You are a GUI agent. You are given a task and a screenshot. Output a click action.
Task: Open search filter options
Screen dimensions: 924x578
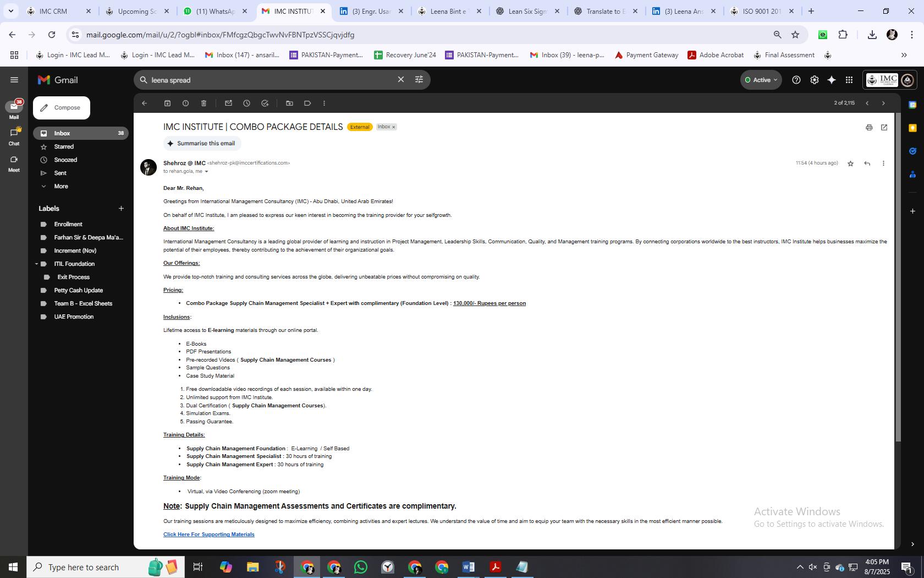(419, 80)
